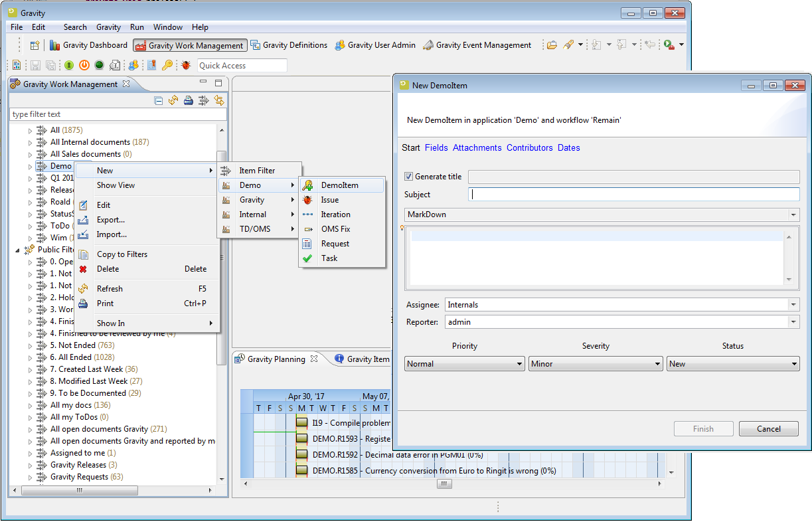Image resolution: width=812 pixels, height=522 pixels.
Task: Expand the All Internal documents tree node
Action: tap(30, 142)
